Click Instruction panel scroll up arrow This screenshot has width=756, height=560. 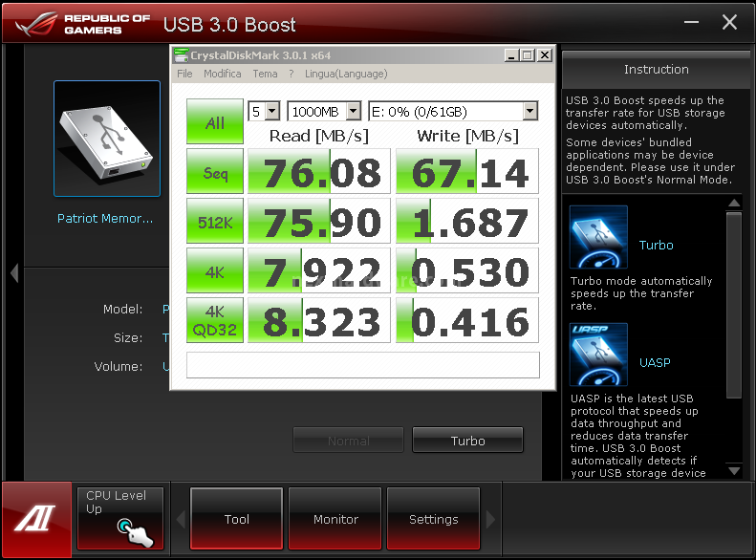tap(734, 203)
